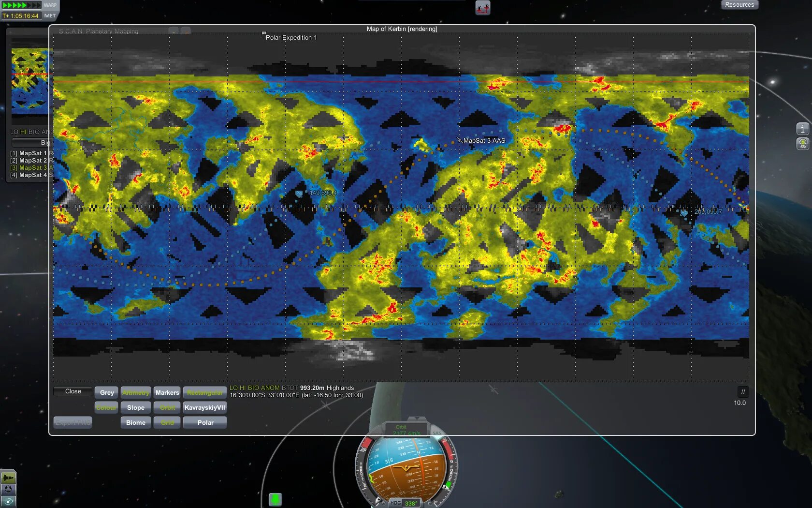812x508 pixels.
Task: Click the '993.20m' altitude readout
Action: (312, 388)
